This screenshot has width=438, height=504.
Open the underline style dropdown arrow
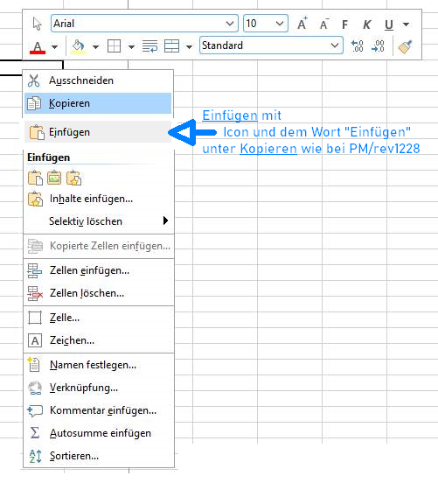pyautogui.click(x=406, y=24)
